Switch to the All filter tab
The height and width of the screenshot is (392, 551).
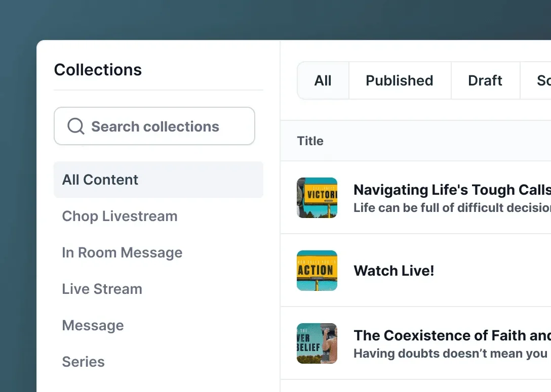pyautogui.click(x=323, y=81)
